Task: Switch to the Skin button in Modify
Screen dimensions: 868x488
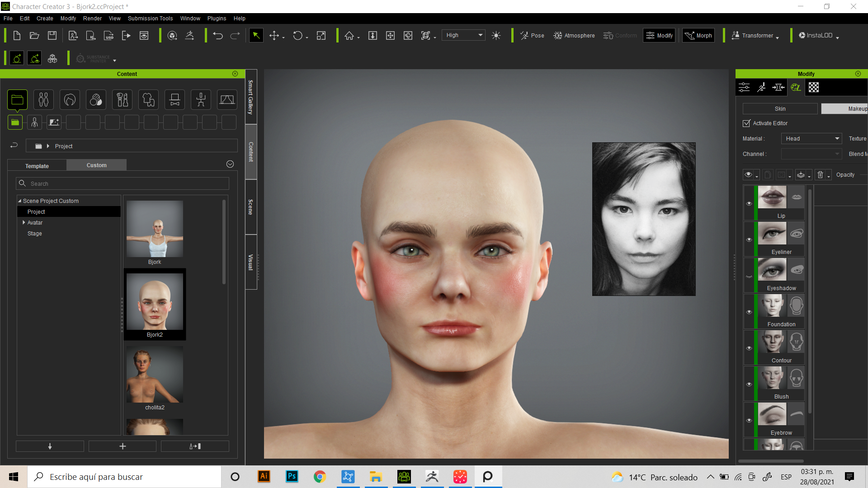Action: tap(780, 109)
